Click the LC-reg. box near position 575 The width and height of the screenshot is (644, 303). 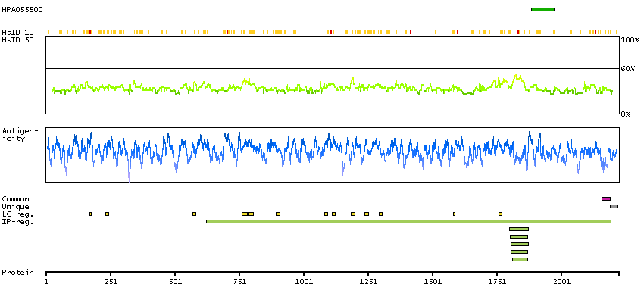click(194, 214)
